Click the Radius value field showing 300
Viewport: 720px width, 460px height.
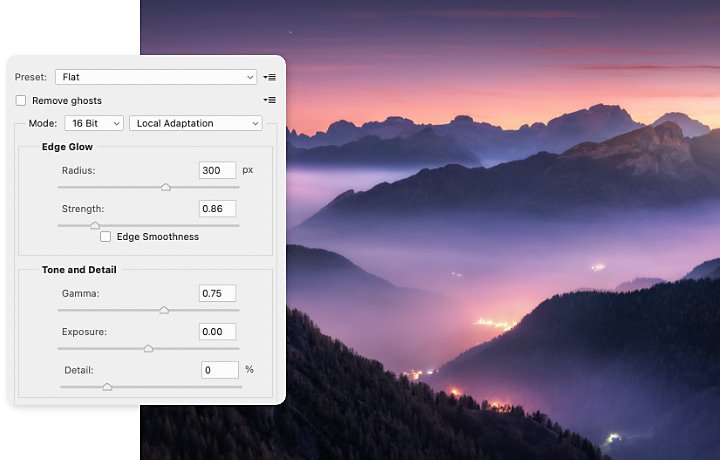click(x=217, y=170)
